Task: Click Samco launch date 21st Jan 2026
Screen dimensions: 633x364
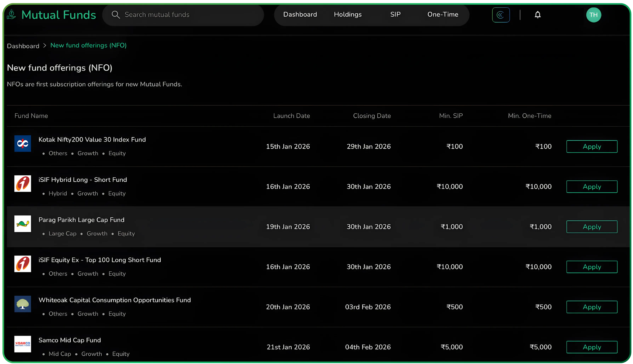Action: coord(288,347)
